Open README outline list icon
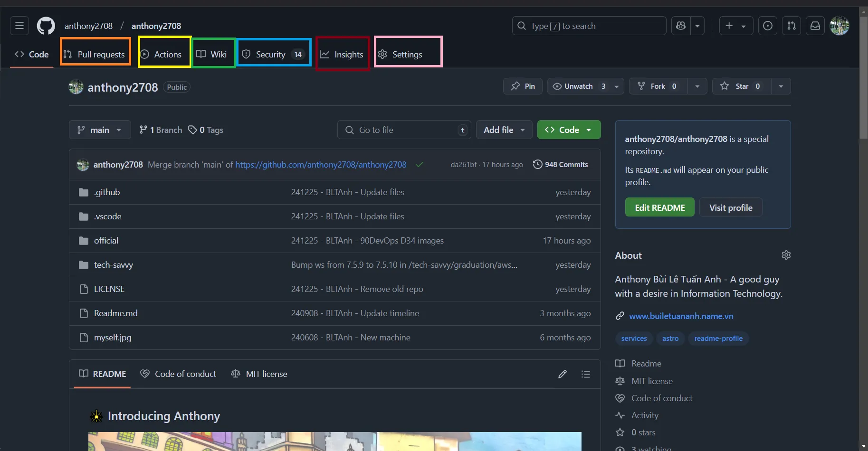The height and width of the screenshot is (451, 868). (586, 374)
